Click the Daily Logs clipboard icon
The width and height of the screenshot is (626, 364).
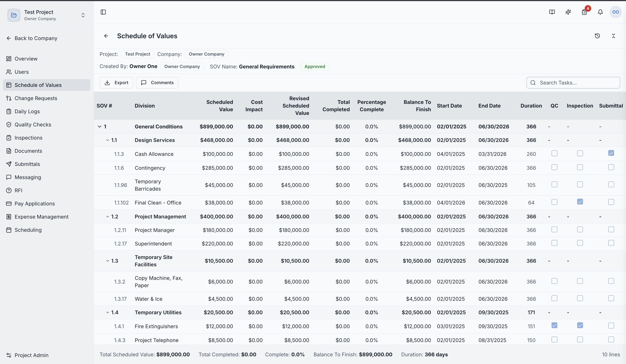coord(9,111)
